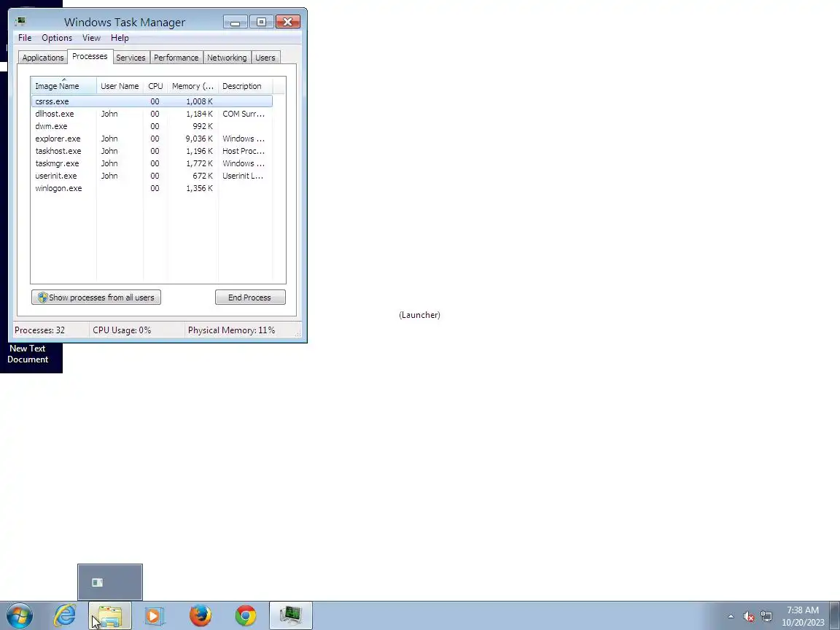Select the explorer.exe process row
The width and height of the screenshot is (840, 630).
click(x=152, y=139)
